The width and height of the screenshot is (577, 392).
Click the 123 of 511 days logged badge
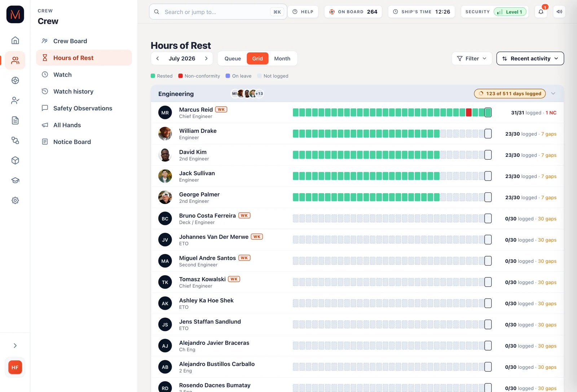[x=510, y=94]
